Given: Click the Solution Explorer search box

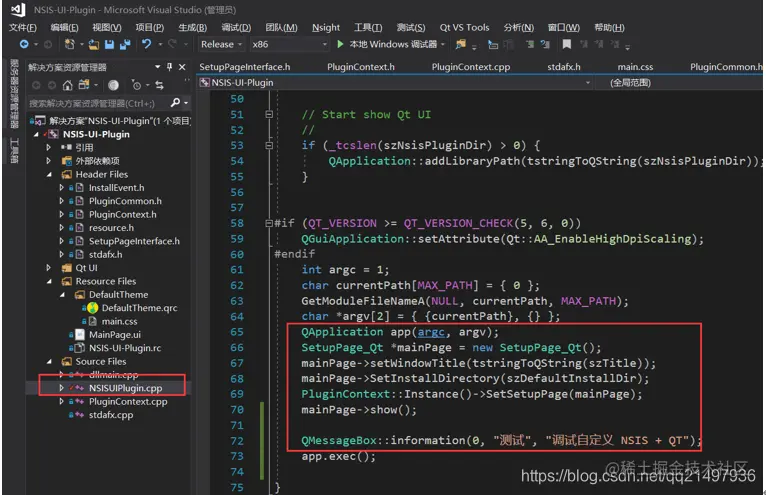Looking at the screenshot, I should click(97, 103).
